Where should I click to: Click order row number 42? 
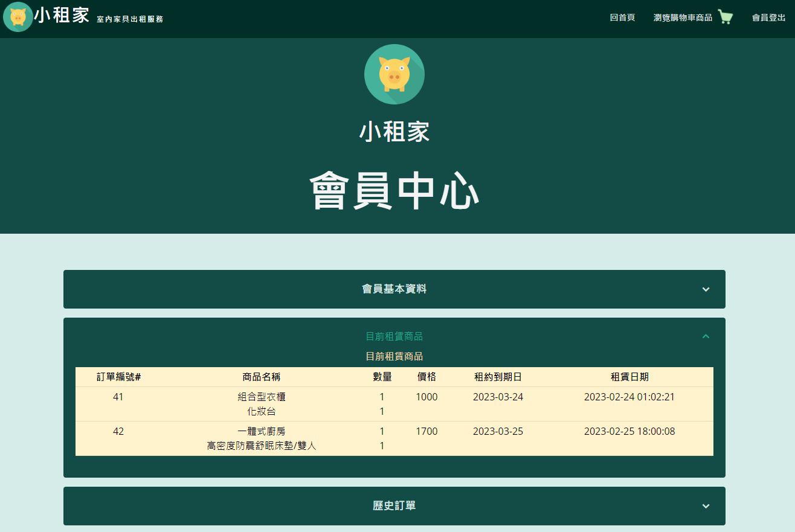(118, 431)
